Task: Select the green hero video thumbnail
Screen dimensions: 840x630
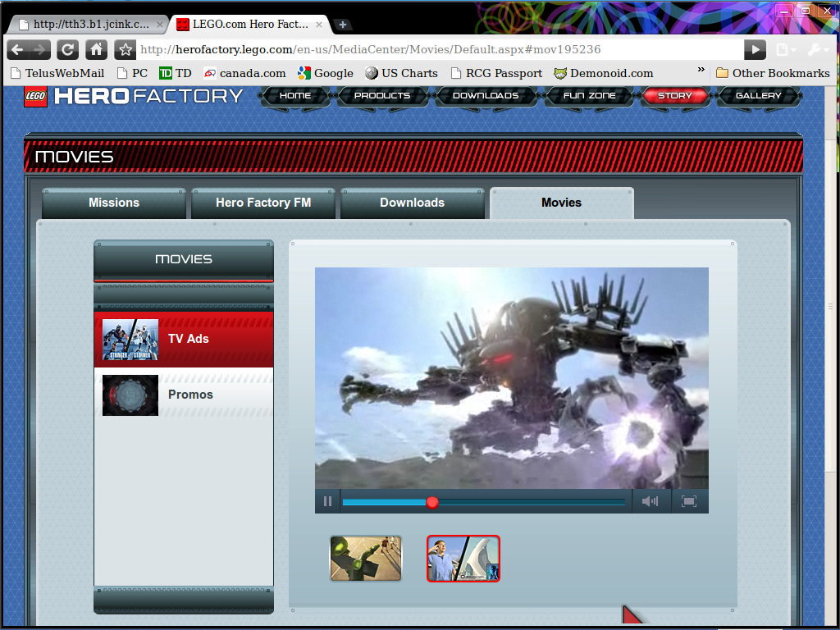Action: click(365, 559)
